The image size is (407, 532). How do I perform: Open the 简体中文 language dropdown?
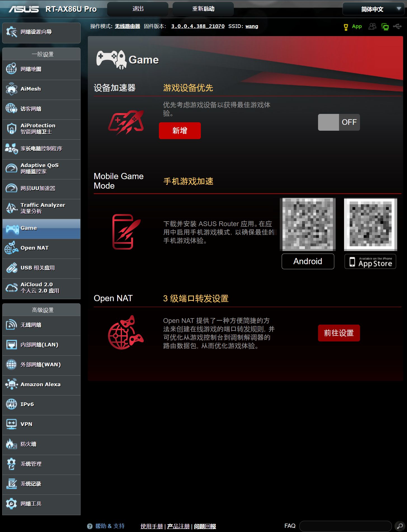pyautogui.click(x=373, y=9)
